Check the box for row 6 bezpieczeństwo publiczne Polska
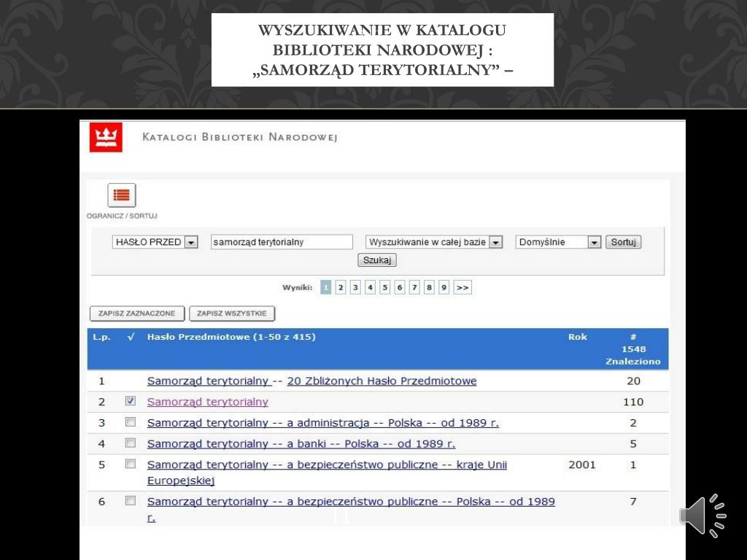 tap(130, 501)
